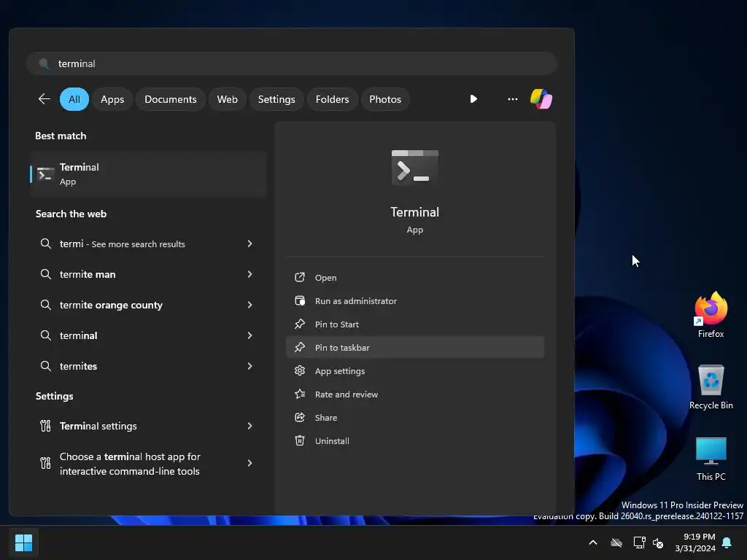The height and width of the screenshot is (560, 747).
Task: Click the play arrow next to filter tabs
Action: coord(473,99)
